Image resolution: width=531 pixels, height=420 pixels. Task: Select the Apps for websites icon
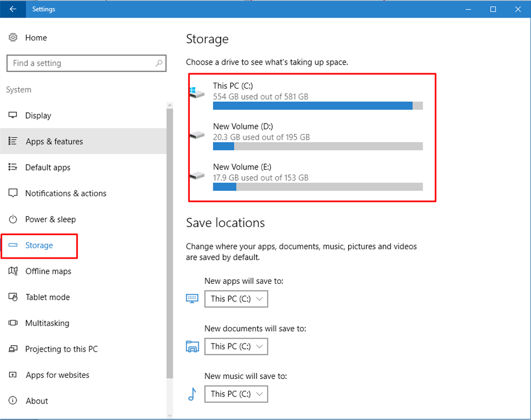[x=12, y=375]
